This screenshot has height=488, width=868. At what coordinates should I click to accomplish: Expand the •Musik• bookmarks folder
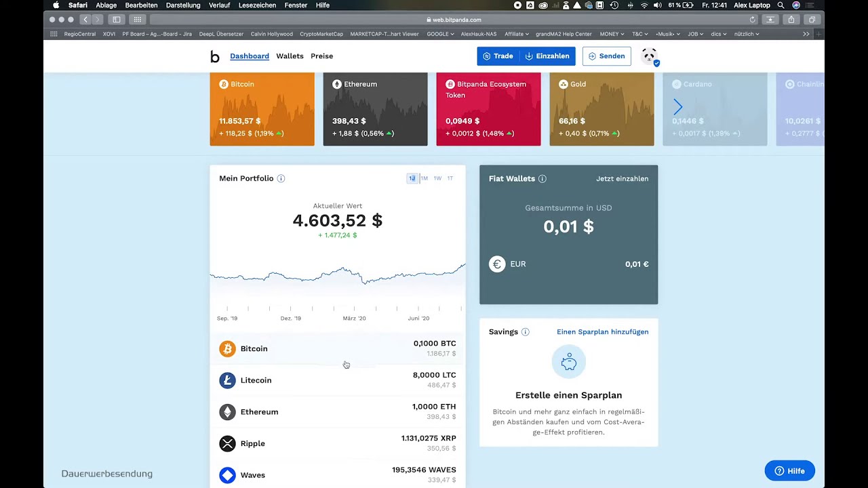tap(668, 34)
